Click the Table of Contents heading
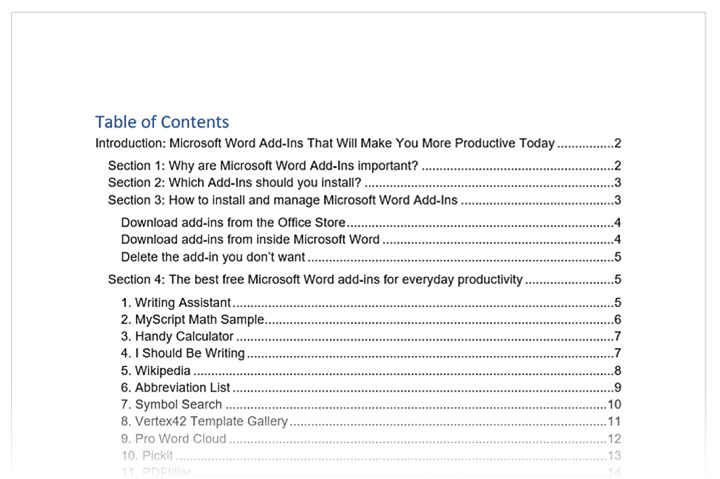The height and width of the screenshot is (479, 720). coord(162,122)
